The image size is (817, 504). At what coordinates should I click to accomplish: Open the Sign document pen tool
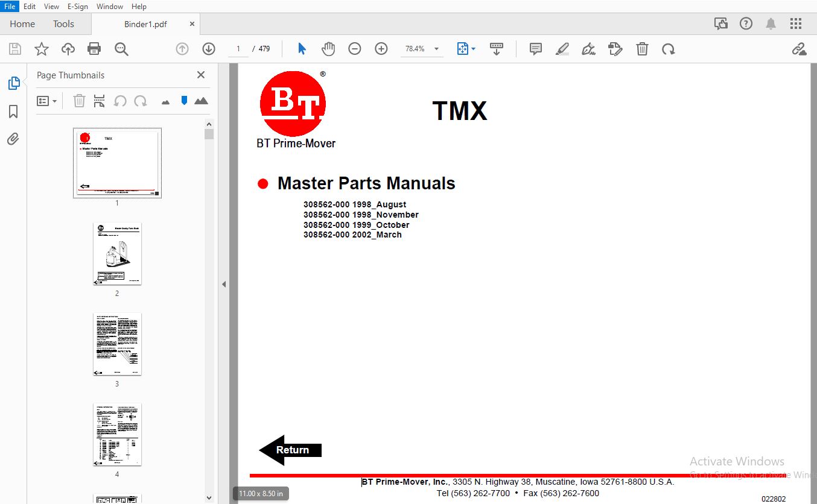point(588,49)
